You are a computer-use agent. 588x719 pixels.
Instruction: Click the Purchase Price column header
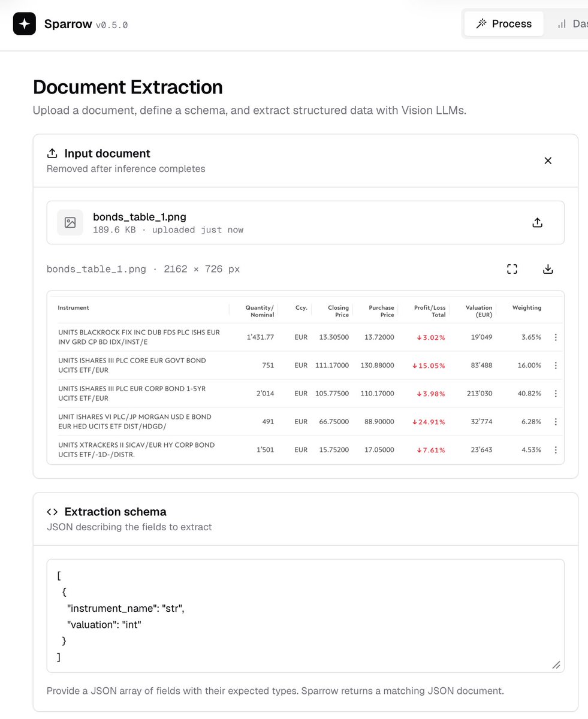381,311
